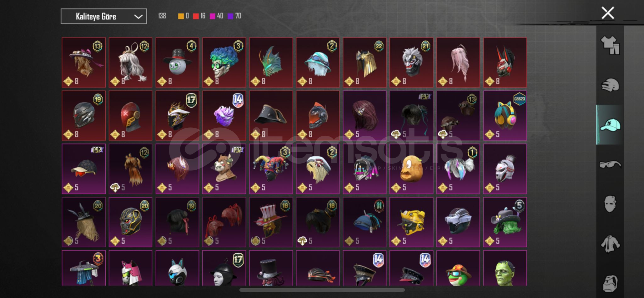The image size is (644, 298).
Task: Select the yellow robot helmet item
Action: tap(411, 222)
